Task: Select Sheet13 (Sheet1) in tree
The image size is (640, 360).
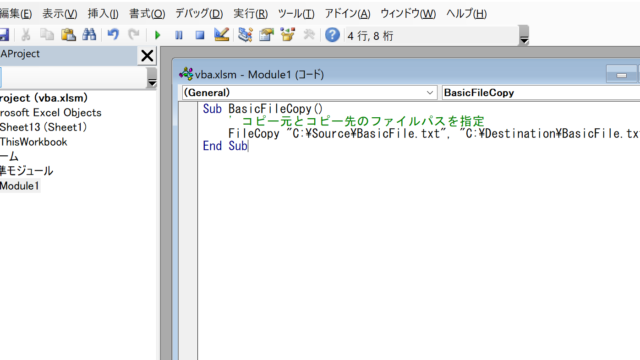Action: [x=43, y=127]
